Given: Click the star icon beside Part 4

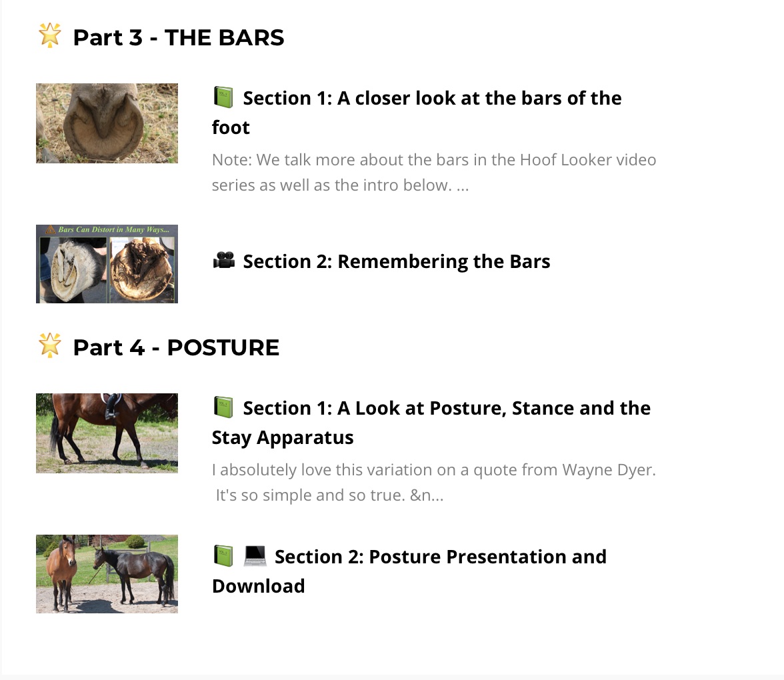Looking at the screenshot, I should pos(50,345).
